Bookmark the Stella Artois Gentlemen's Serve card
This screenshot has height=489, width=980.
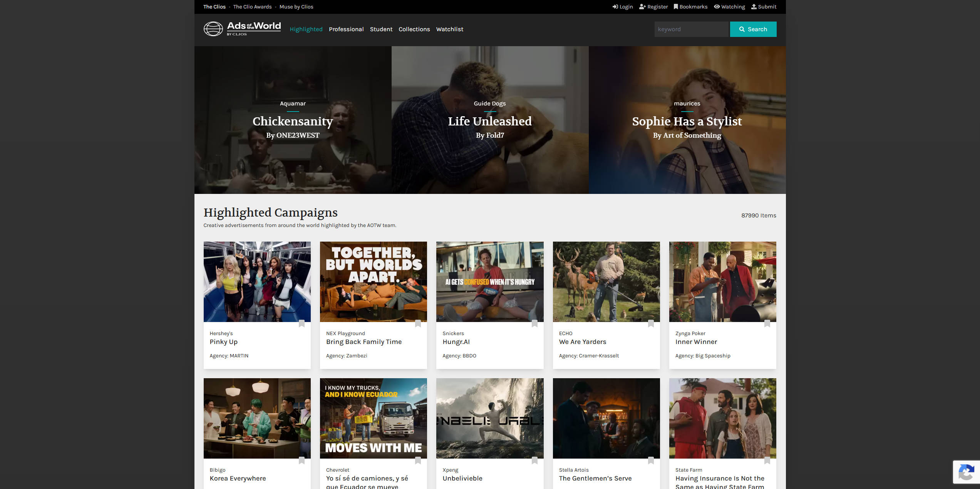pos(651,461)
